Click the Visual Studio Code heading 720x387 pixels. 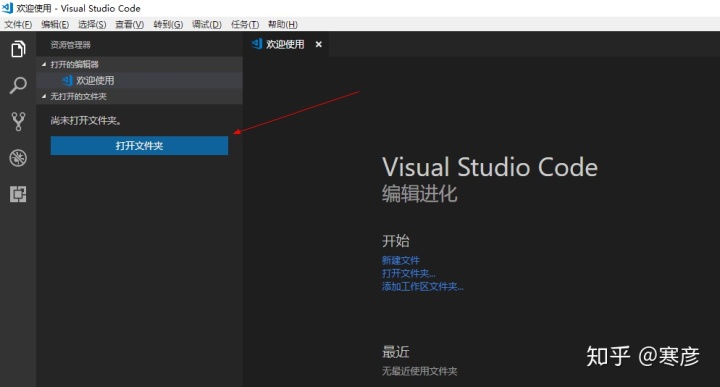[490, 167]
